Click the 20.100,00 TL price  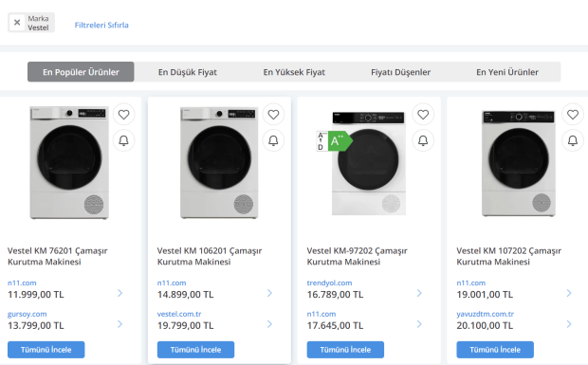[x=485, y=325]
